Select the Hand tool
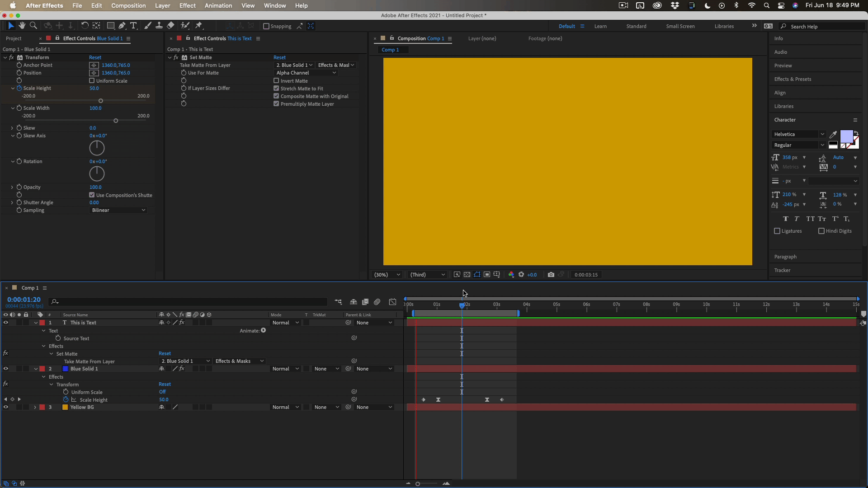 coord(22,26)
